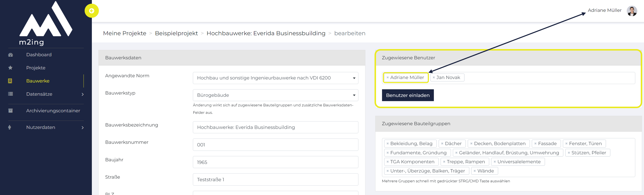Expand the Nutzerdaten submenu chevron

(x=83, y=128)
